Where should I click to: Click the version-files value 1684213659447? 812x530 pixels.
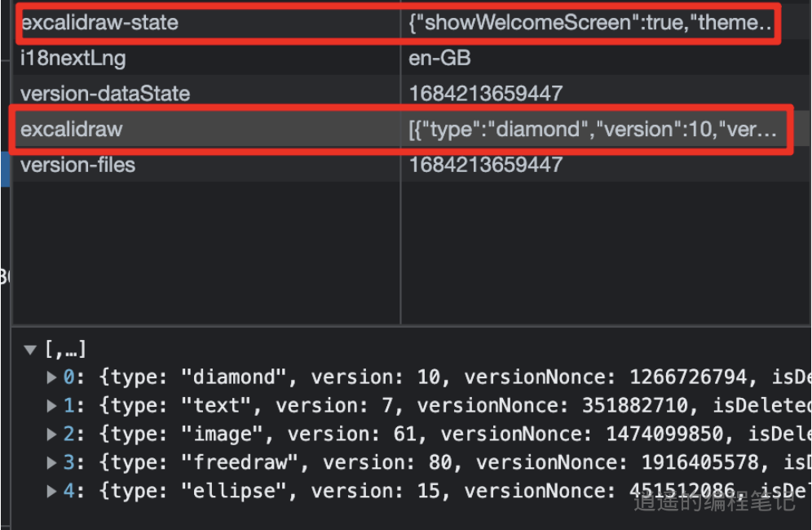pos(486,166)
